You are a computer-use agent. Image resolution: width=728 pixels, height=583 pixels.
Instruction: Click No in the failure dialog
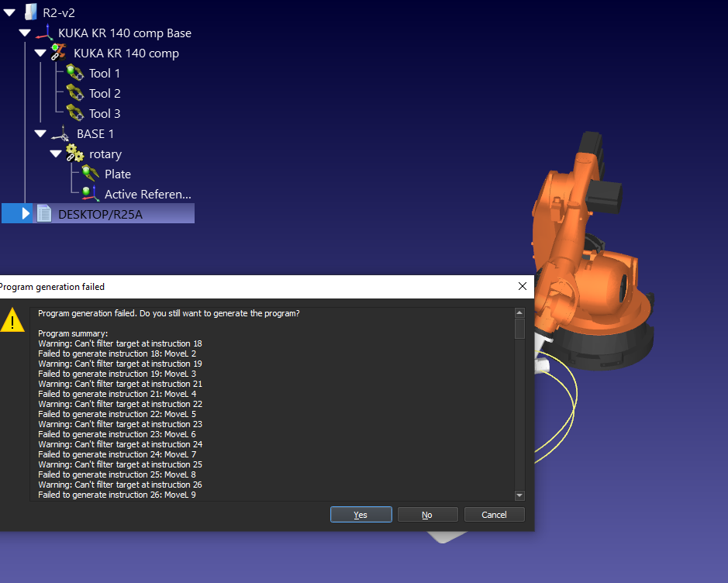pyautogui.click(x=427, y=514)
